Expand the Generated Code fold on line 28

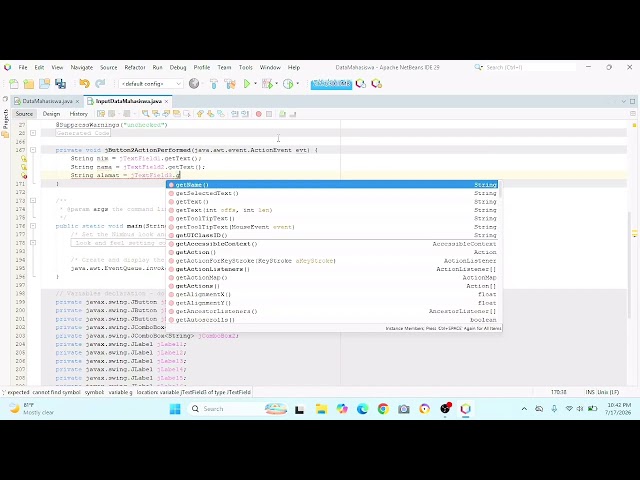33,133
